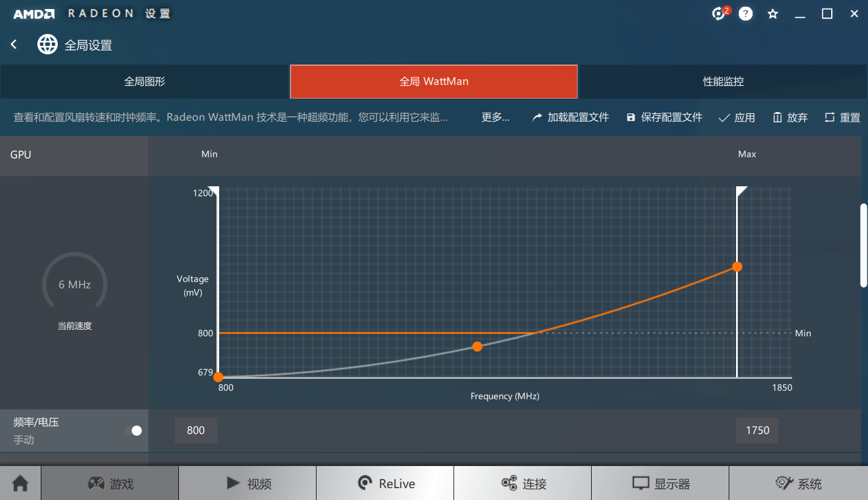
Task: Click the apply checkmark icon
Action: tap(724, 118)
